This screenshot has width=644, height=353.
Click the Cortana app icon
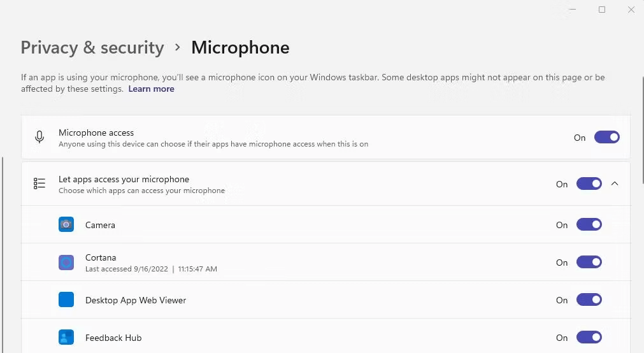[66, 262]
